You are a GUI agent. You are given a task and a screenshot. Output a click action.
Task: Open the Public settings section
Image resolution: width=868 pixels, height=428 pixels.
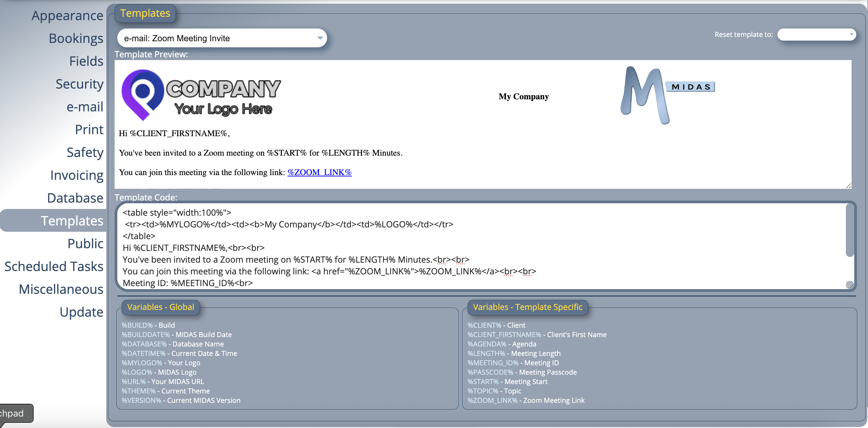[85, 244]
